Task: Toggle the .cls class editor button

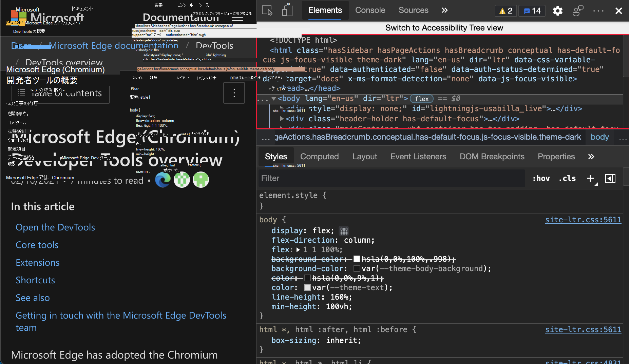Action: tap(567, 178)
